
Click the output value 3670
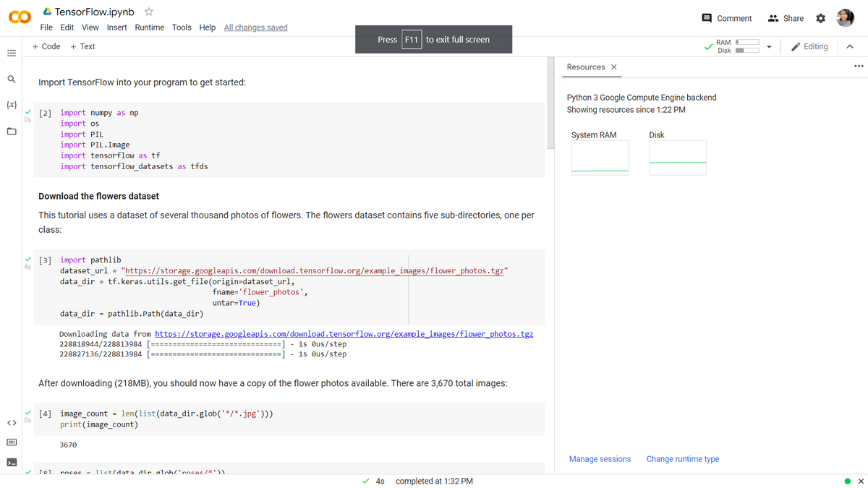[x=68, y=445]
